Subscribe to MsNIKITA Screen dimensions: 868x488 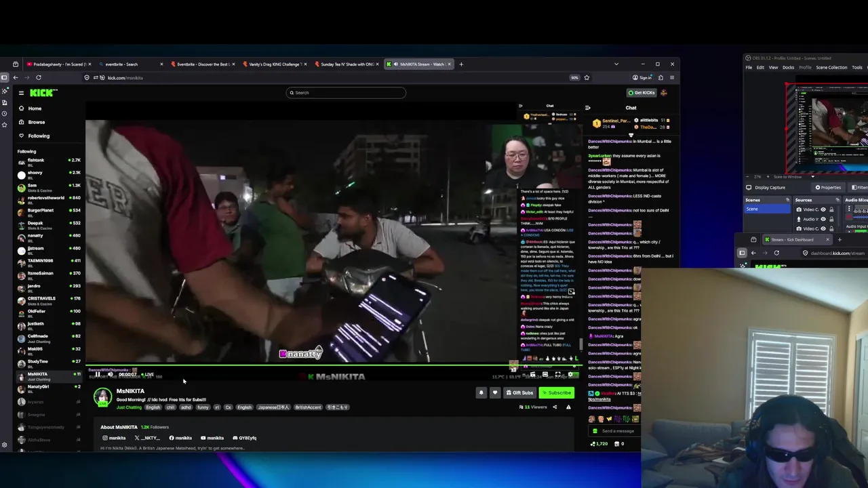point(557,392)
